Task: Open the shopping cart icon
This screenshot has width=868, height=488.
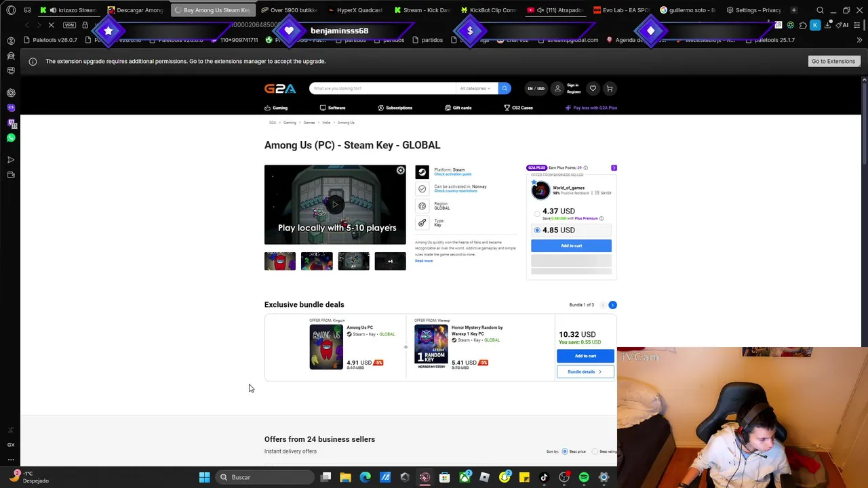Action: click(x=610, y=88)
